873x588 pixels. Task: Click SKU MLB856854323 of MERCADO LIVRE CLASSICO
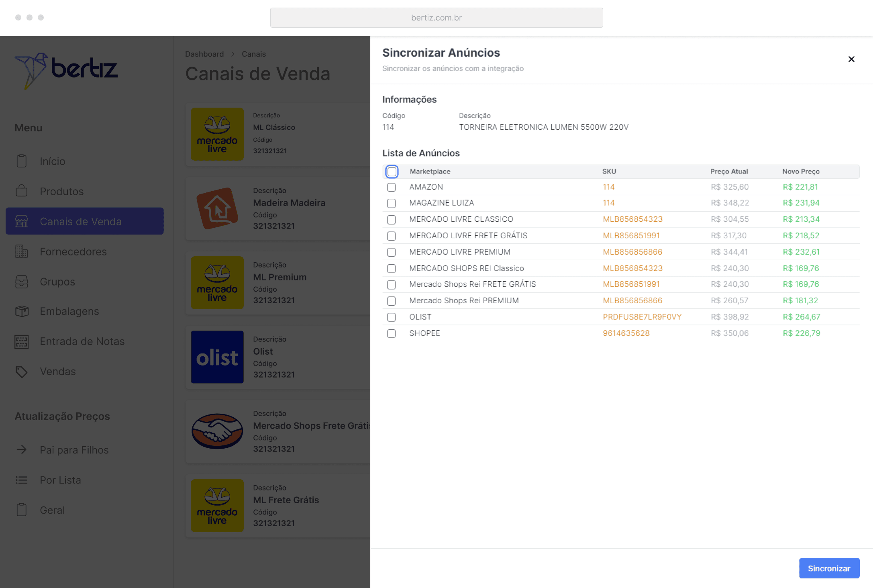(633, 219)
